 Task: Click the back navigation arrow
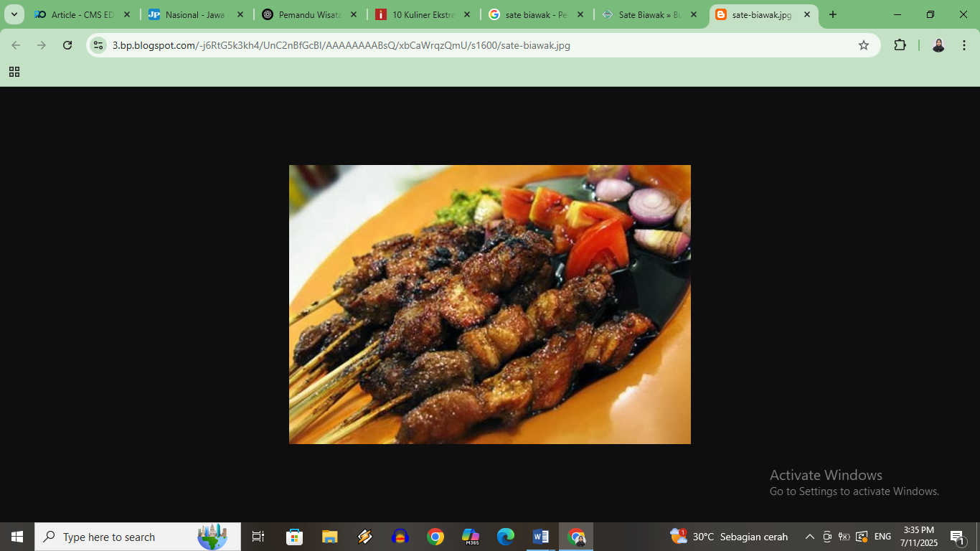tap(15, 44)
